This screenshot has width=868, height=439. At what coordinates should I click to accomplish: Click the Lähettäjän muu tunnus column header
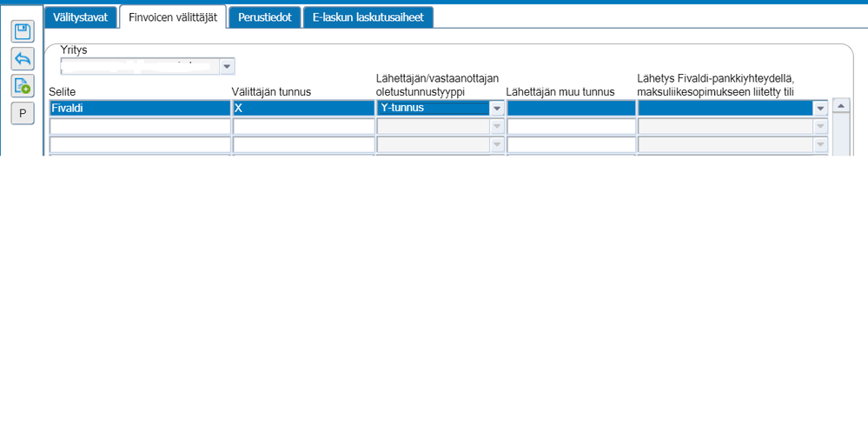click(560, 92)
